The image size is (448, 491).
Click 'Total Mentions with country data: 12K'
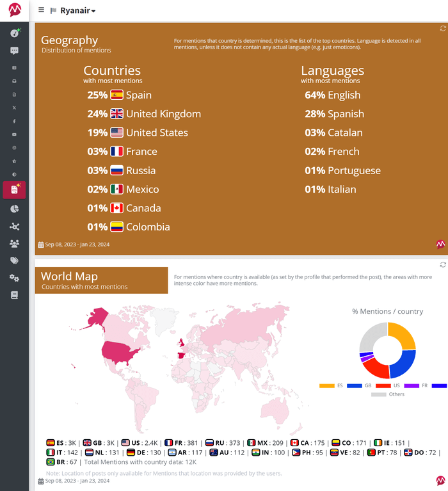140,462
